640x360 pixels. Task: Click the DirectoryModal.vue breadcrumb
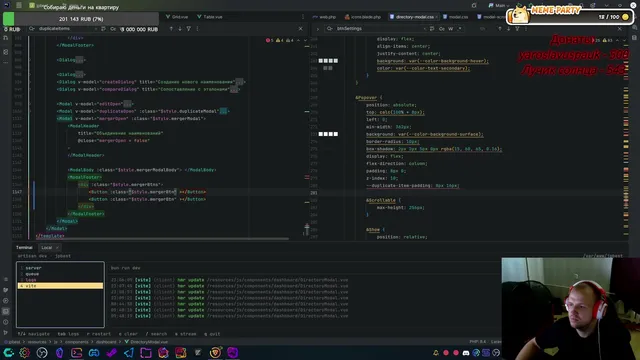(146, 342)
